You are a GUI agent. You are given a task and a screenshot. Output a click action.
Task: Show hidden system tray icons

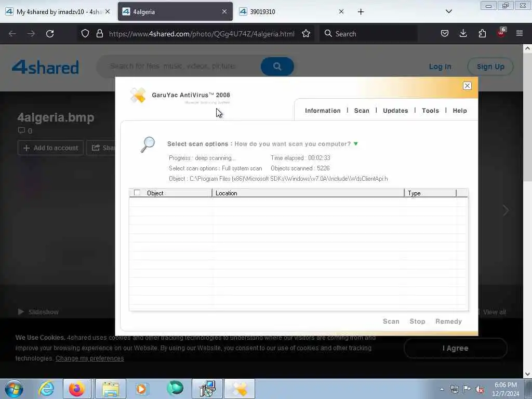point(442,390)
